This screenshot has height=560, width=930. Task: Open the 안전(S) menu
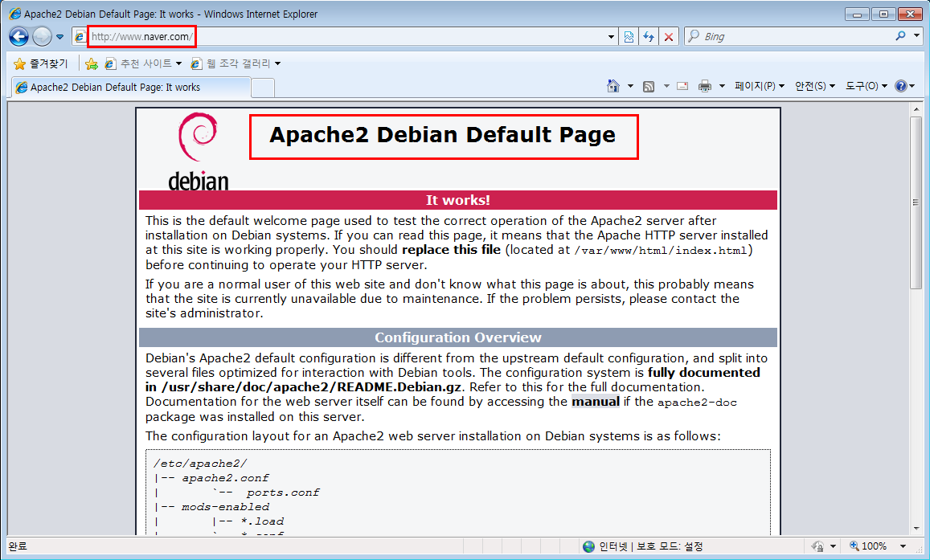[x=815, y=87]
